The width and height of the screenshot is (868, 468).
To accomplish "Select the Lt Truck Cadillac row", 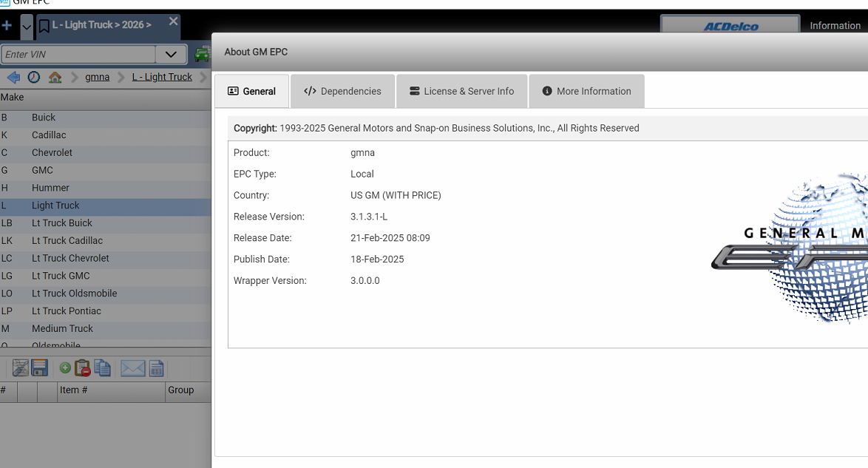I will [105, 241].
